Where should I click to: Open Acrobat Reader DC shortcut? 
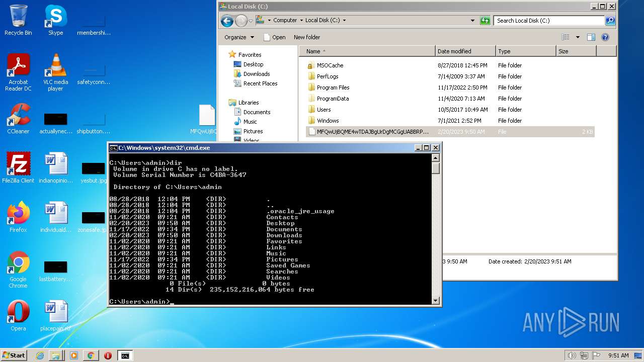(18, 72)
